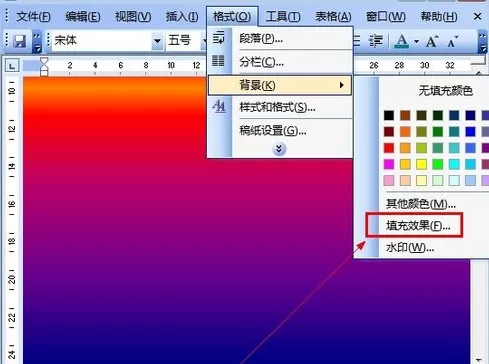Pick the brown swatch in the top row
This screenshot has width=489, height=364.
[x=405, y=115]
